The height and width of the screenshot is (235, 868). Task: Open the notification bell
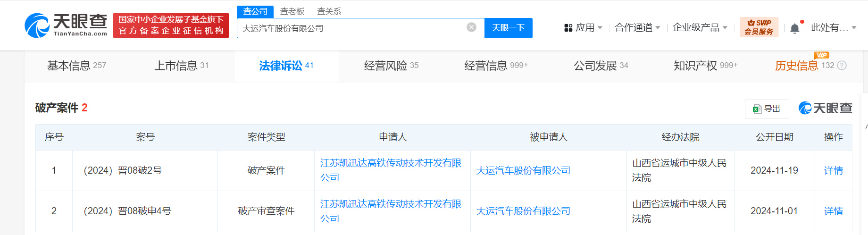pos(795,28)
